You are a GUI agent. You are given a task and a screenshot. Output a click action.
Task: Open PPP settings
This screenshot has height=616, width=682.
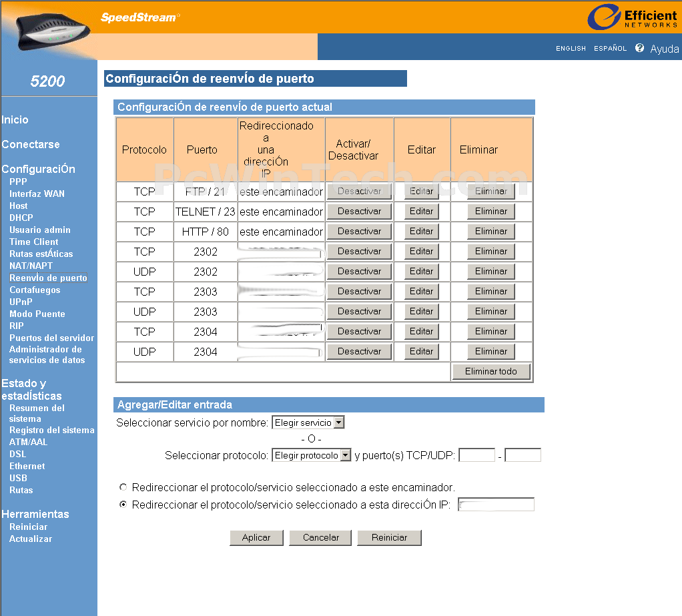point(18,182)
